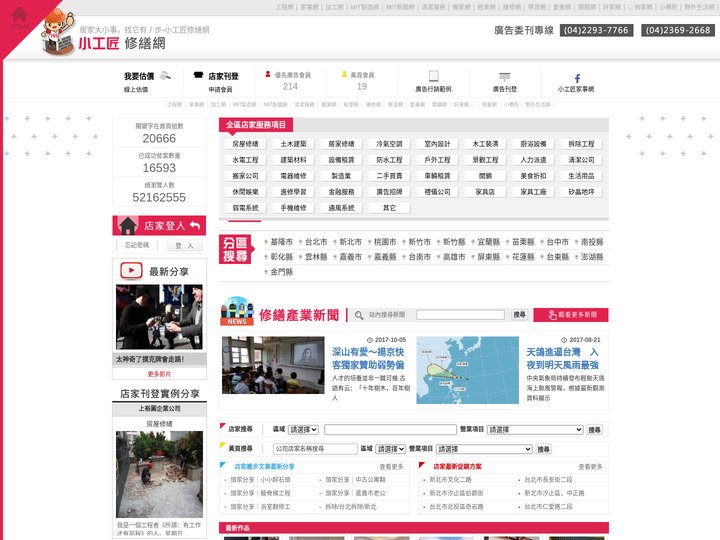
Task: Click 搜尋 button in 店家搜尋 row
Action: 594,430
